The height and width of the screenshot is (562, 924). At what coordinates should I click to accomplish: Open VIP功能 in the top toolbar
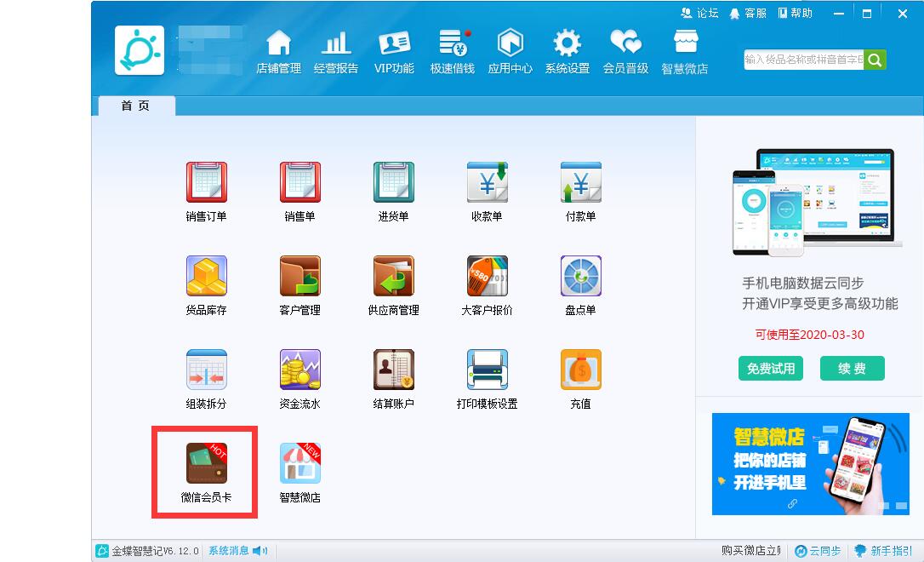click(394, 52)
